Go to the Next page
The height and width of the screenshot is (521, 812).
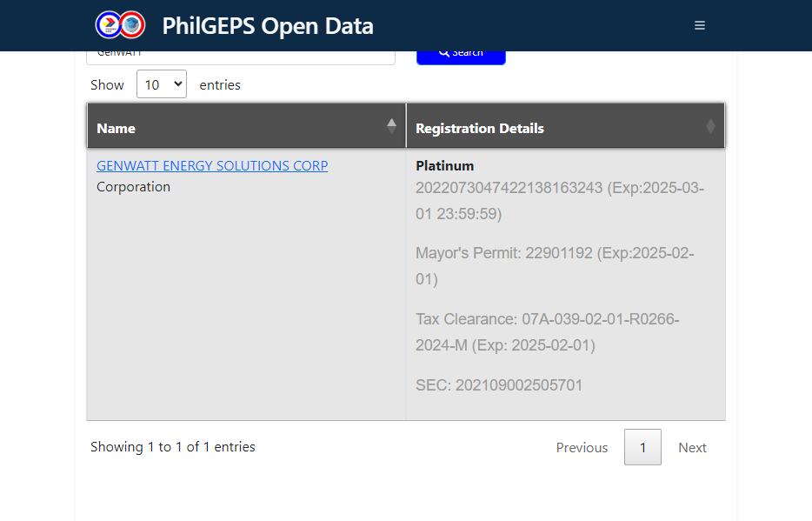tap(692, 447)
